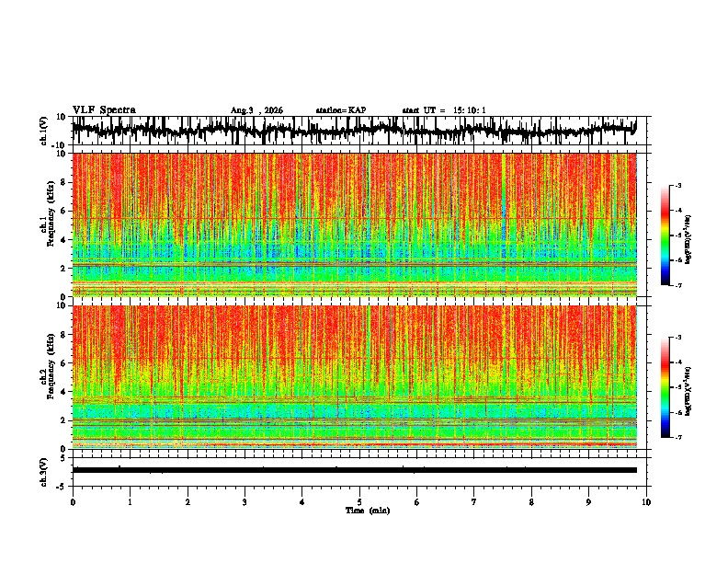
Task: Click the ch.1(V) axis label
Action: click(44, 132)
